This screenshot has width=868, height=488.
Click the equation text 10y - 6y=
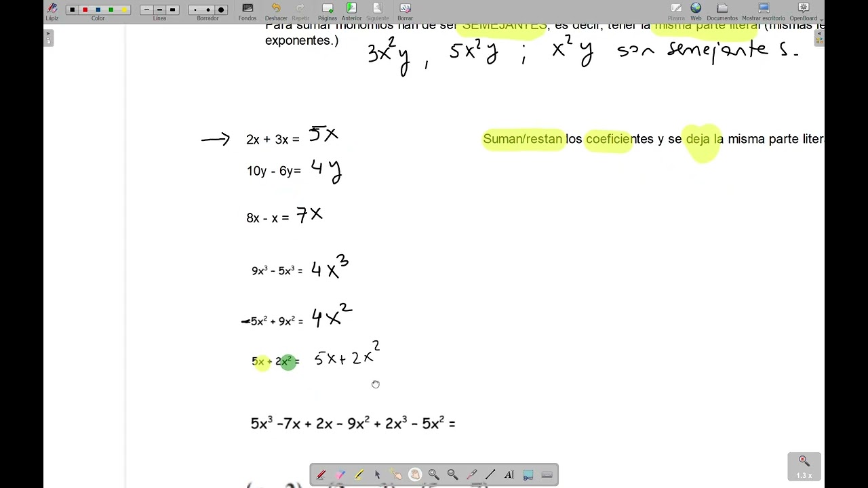point(274,171)
